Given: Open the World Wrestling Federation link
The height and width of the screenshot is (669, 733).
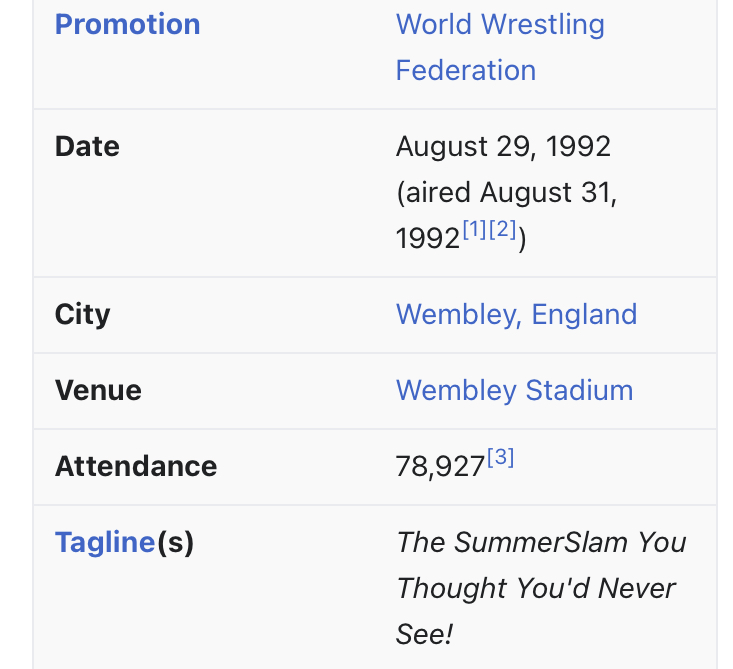Looking at the screenshot, I should point(500,47).
